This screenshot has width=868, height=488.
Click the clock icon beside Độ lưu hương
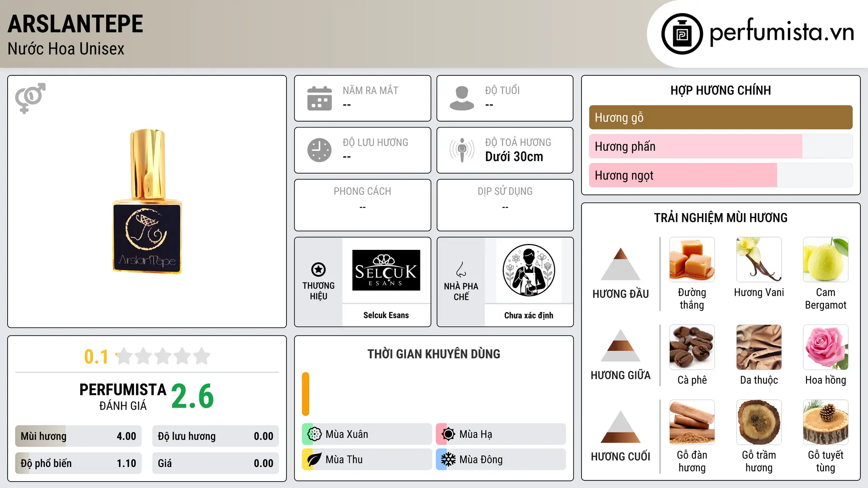click(x=320, y=150)
